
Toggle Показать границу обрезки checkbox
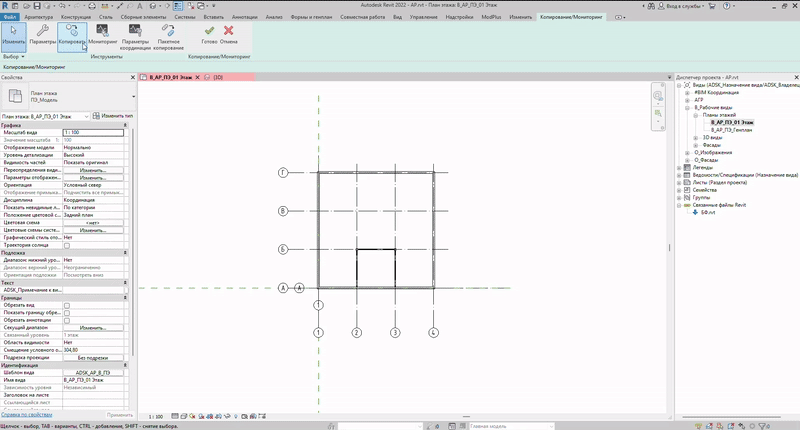[66, 313]
